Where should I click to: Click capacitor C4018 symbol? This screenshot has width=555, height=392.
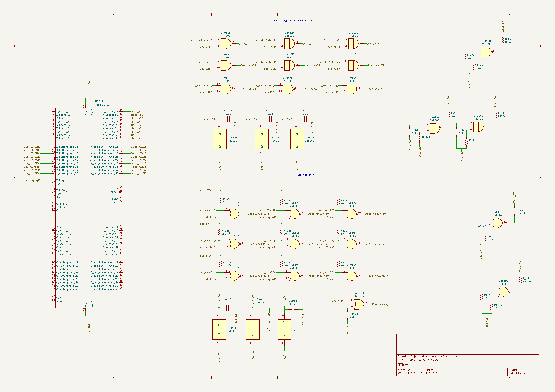tap(293, 309)
